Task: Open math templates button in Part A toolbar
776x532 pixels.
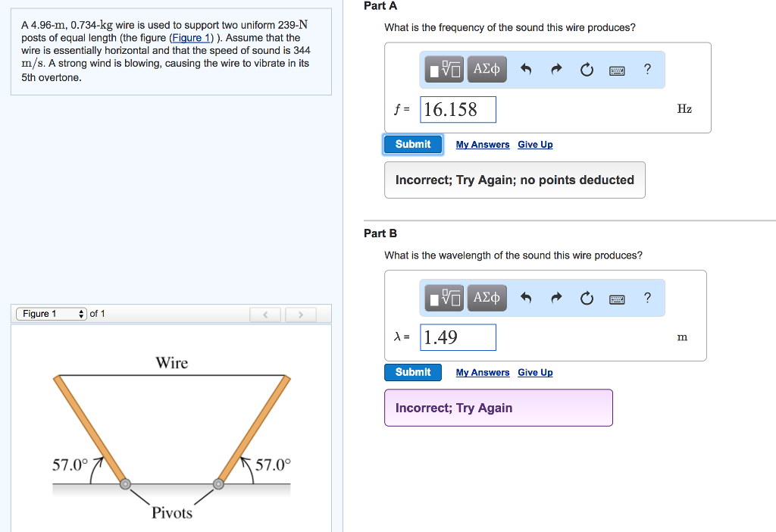Action: (444, 70)
